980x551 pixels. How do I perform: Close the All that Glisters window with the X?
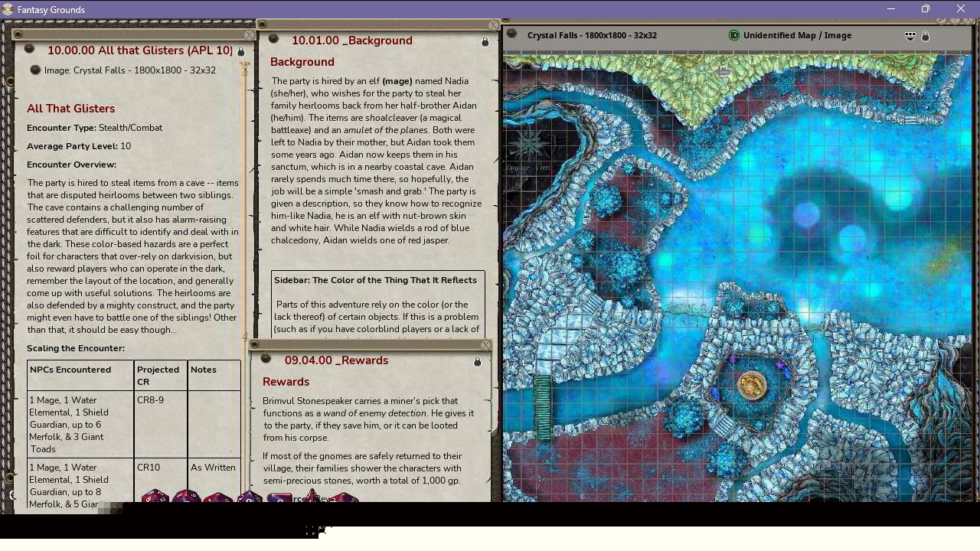[249, 34]
